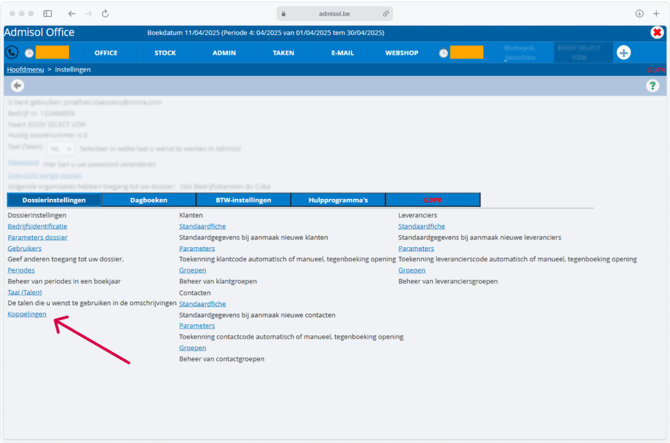Open the Periodes link
This screenshot has width=670, height=443.
tap(21, 270)
